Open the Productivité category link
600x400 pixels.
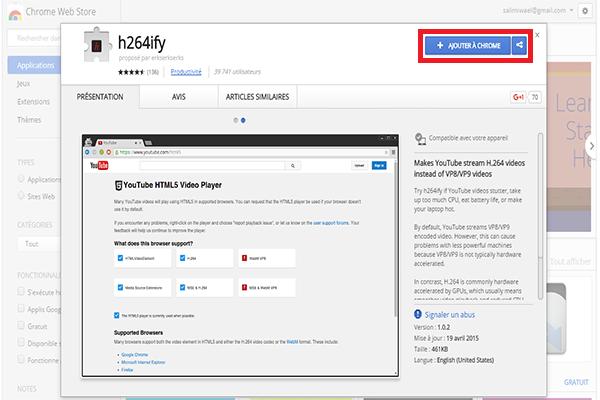point(186,72)
